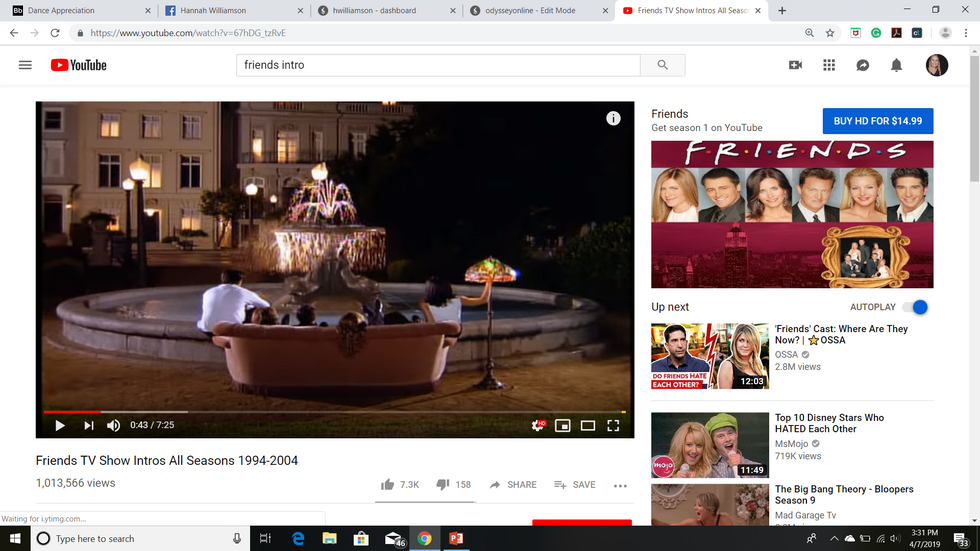Bookmark this page with the star
The height and width of the screenshot is (551, 980).
tap(830, 33)
